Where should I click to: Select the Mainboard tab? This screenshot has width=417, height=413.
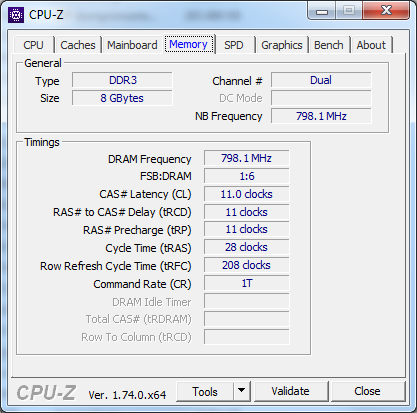coord(132,45)
